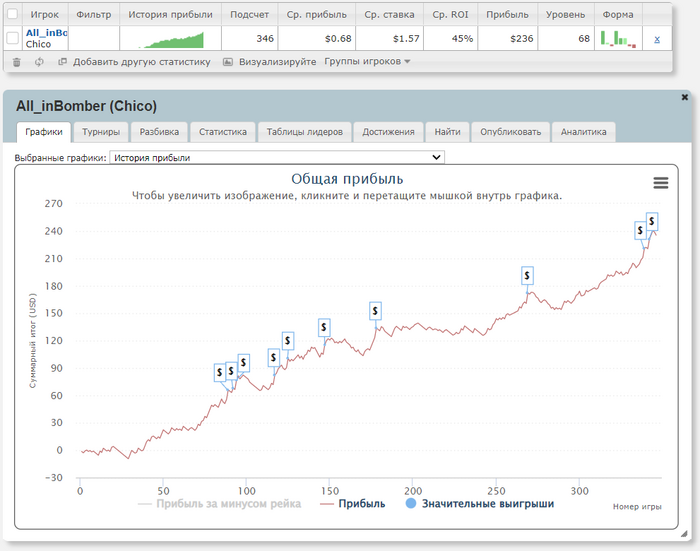Open the Найти tab

tap(447, 132)
